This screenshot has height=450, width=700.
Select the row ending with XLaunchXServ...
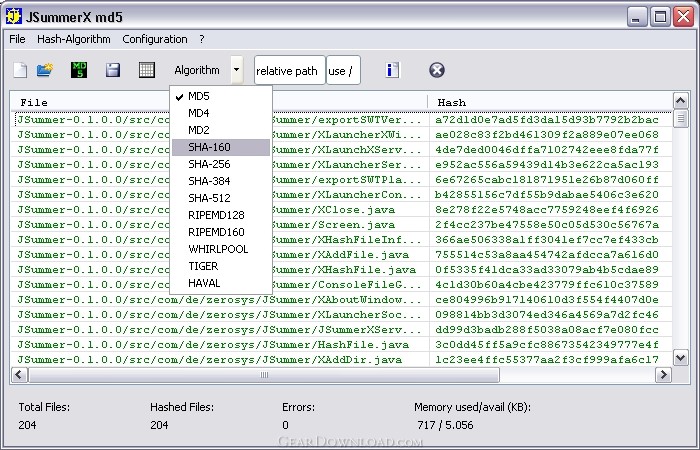pyautogui.click(x=342, y=150)
